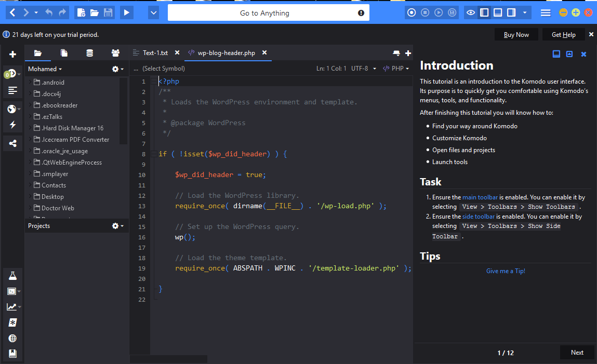
Task: Click the Buy Now button
Action: pos(516,35)
